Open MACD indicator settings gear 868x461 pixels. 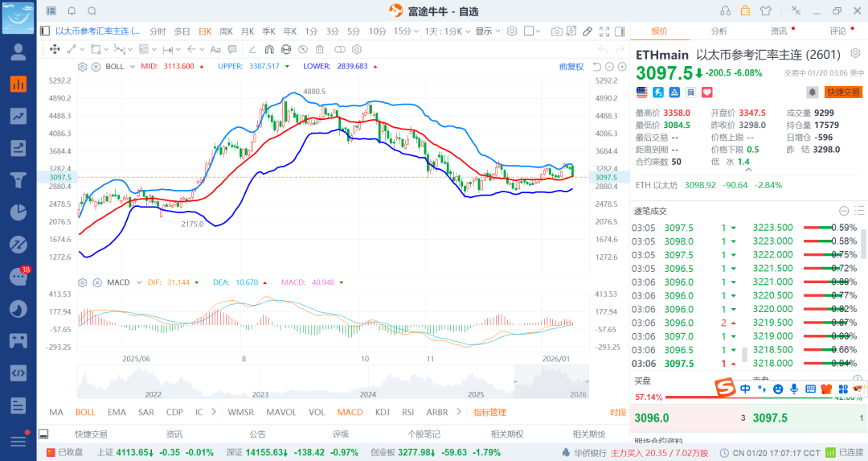click(x=83, y=282)
